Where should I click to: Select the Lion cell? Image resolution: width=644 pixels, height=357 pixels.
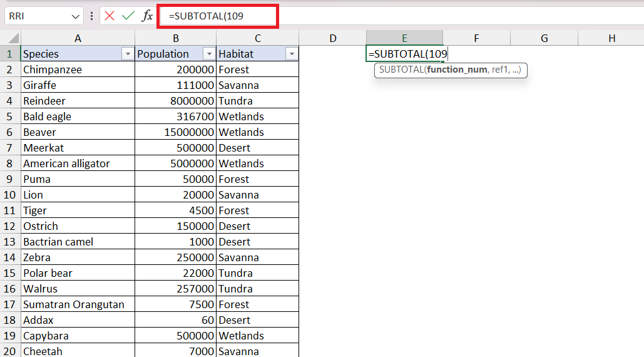click(78, 195)
